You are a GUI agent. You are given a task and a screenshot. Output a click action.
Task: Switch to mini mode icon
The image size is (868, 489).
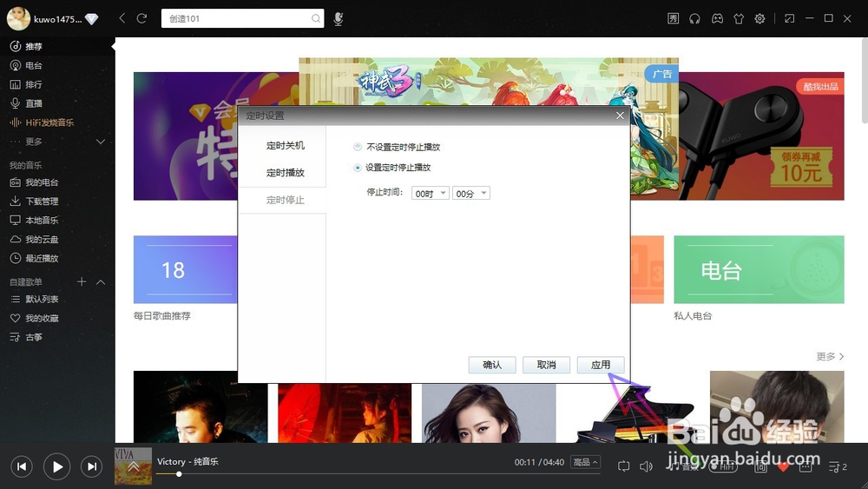point(789,19)
